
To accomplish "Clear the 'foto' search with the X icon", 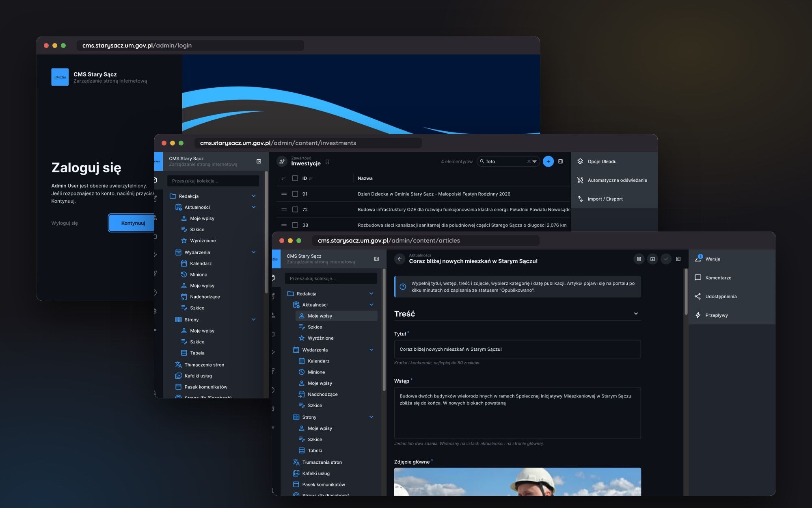I will [529, 161].
